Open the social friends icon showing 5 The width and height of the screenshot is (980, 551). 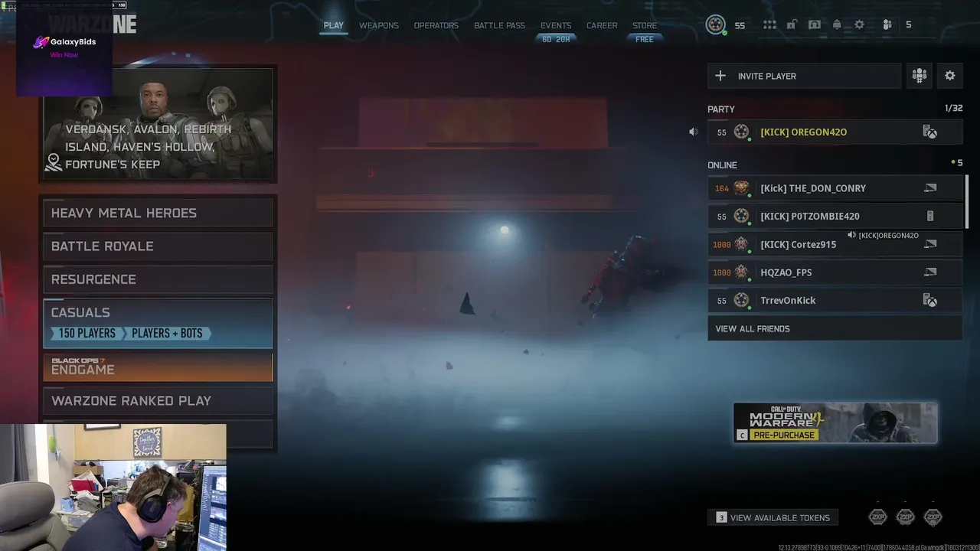pos(887,25)
